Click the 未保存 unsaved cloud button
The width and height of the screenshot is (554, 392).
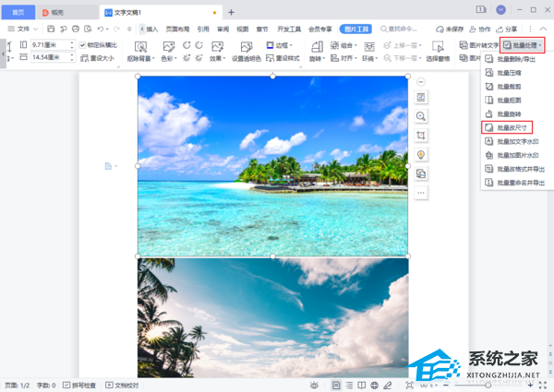point(449,29)
